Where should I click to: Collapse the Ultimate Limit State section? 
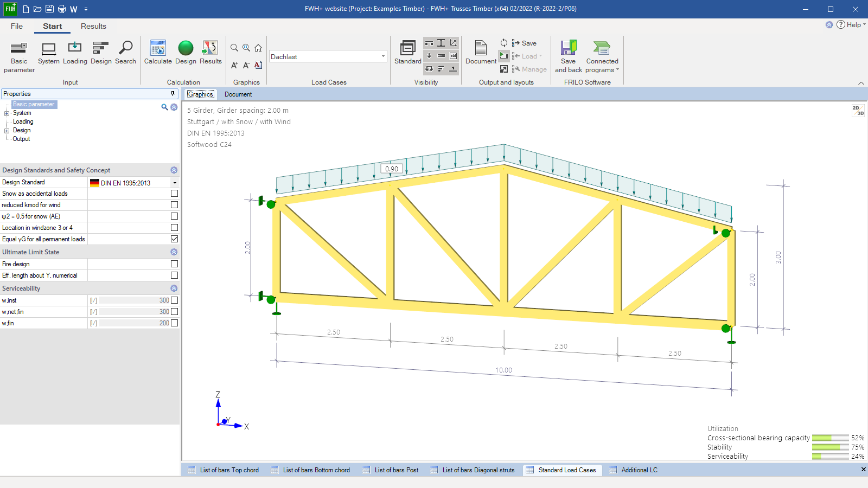174,252
